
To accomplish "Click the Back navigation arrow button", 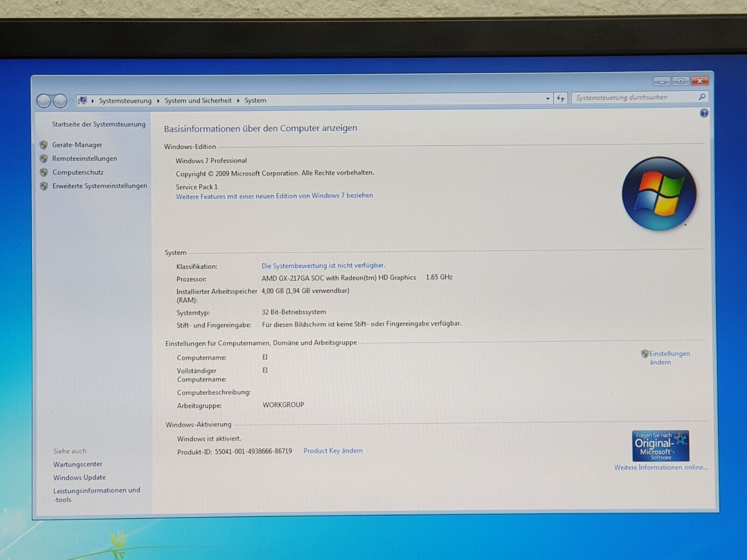I will point(43,100).
